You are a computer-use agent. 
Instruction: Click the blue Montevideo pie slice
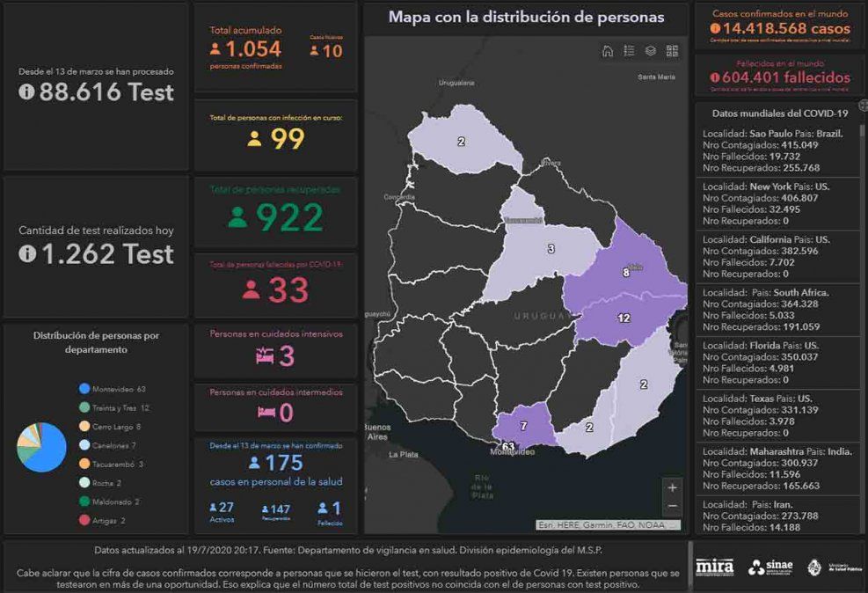click(49, 450)
